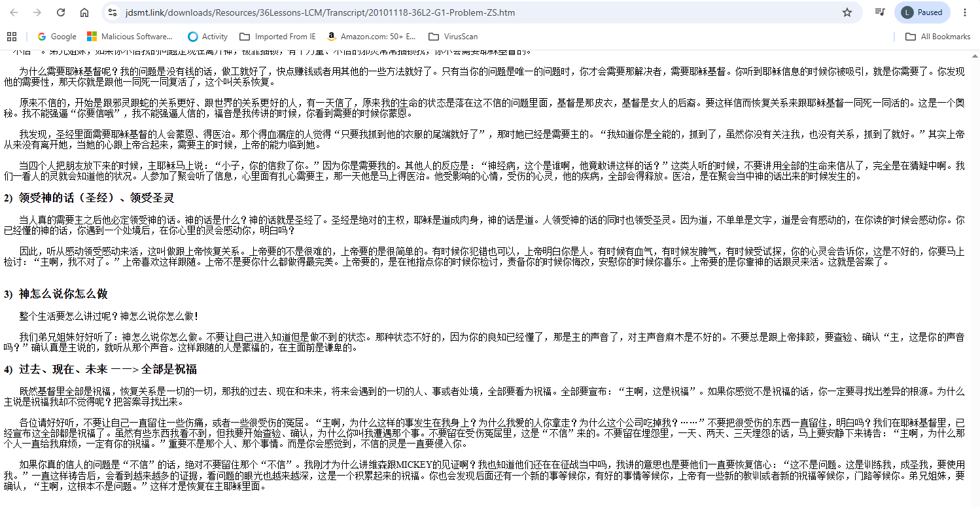
Task: Open the apps grid shortcut
Action: (11, 37)
